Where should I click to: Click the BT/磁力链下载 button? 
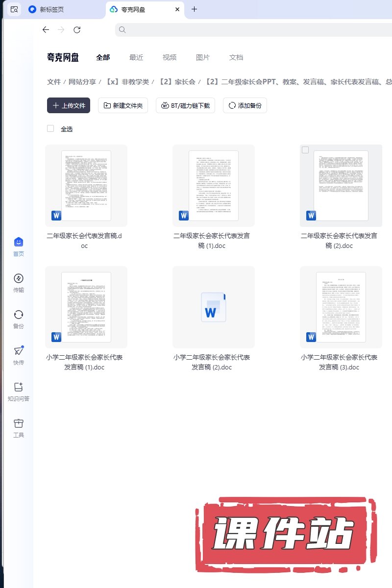(186, 105)
